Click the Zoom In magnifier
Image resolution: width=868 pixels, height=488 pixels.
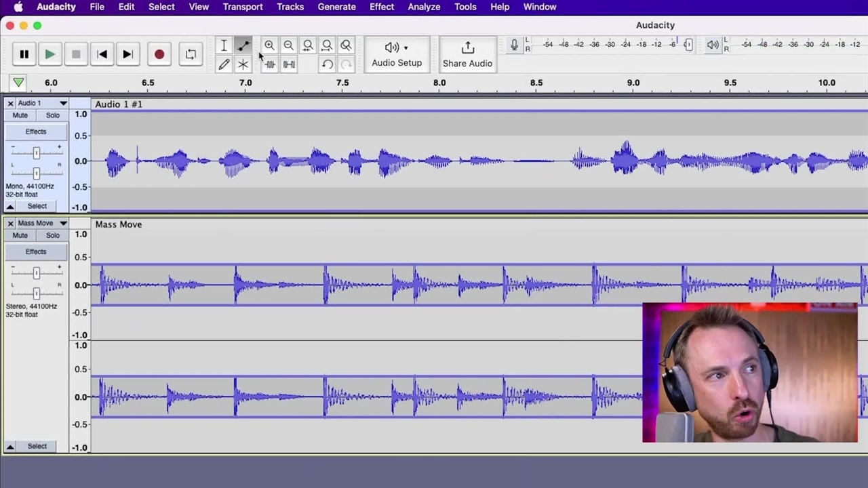click(x=269, y=45)
